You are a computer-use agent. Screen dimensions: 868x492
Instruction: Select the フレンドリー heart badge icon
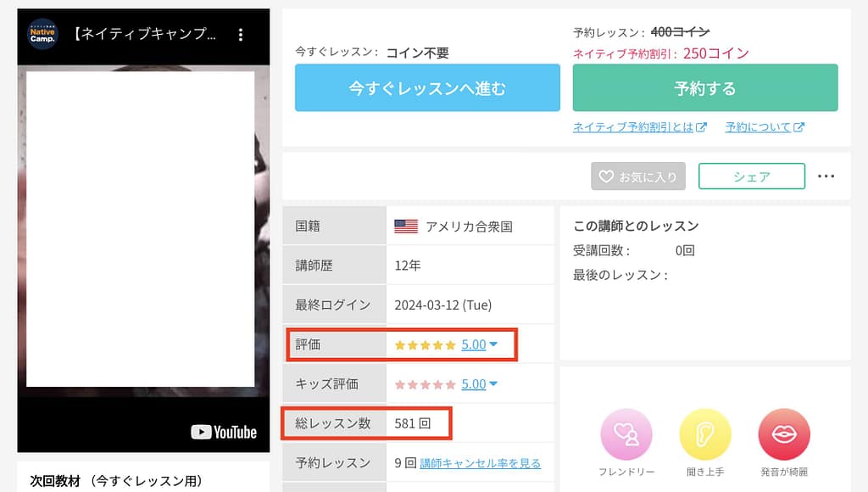[x=626, y=435]
